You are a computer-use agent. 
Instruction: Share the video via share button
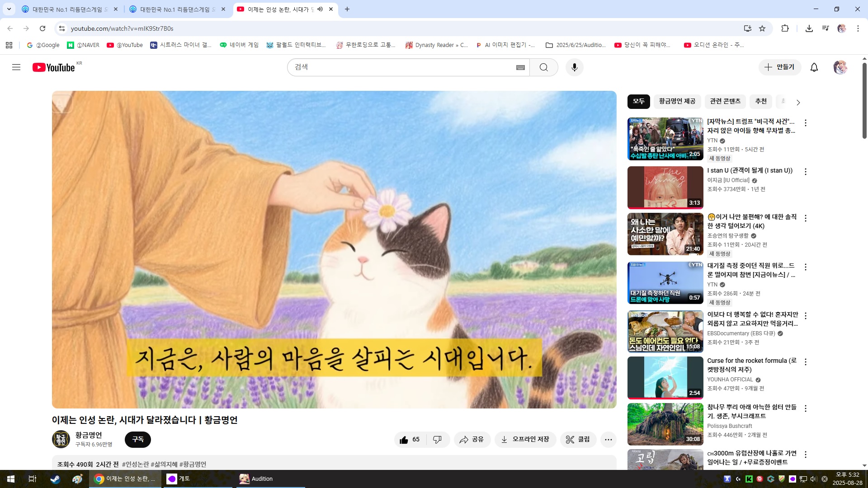pos(472,439)
